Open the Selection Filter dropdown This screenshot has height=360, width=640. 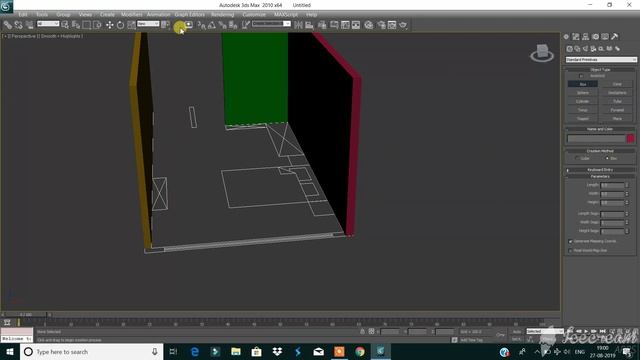coord(48,24)
